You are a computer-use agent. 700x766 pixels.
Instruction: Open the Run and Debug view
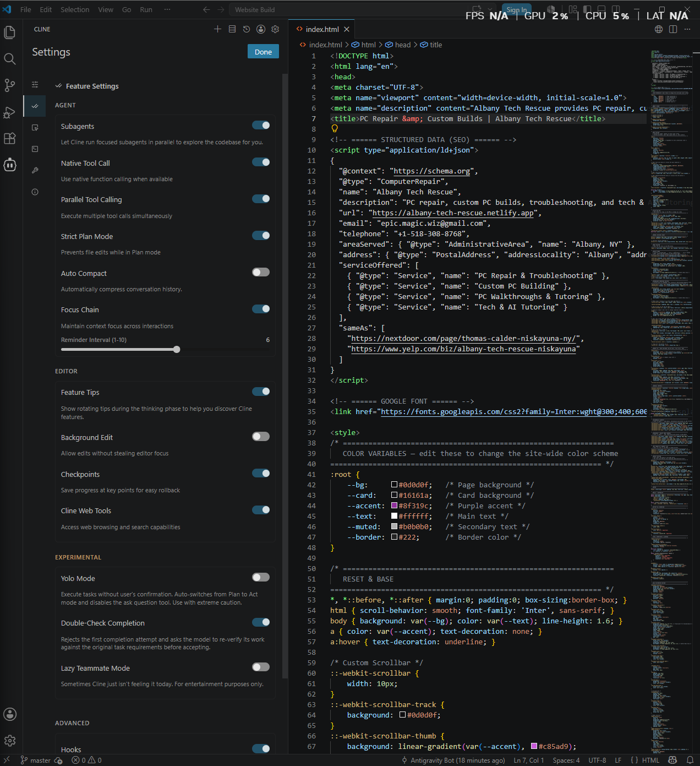(9, 112)
